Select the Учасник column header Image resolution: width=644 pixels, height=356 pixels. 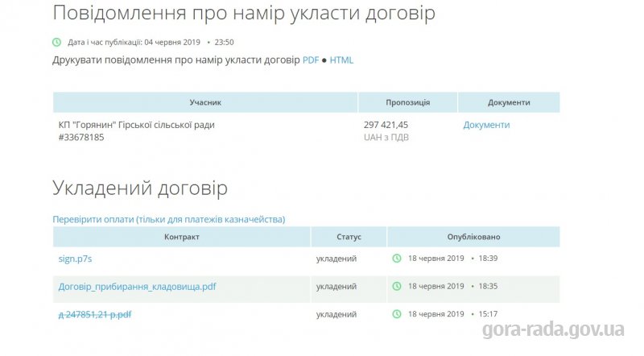pyautogui.click(x=205, y=102)
